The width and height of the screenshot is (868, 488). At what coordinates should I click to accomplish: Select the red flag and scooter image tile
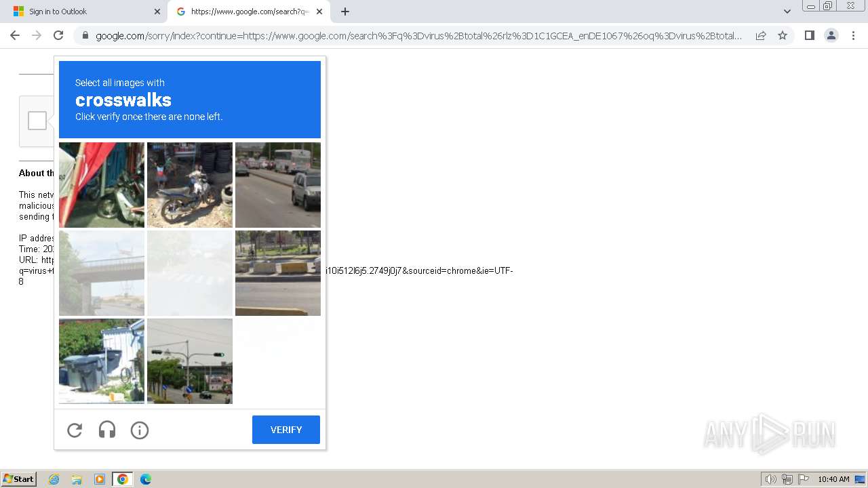102,185
